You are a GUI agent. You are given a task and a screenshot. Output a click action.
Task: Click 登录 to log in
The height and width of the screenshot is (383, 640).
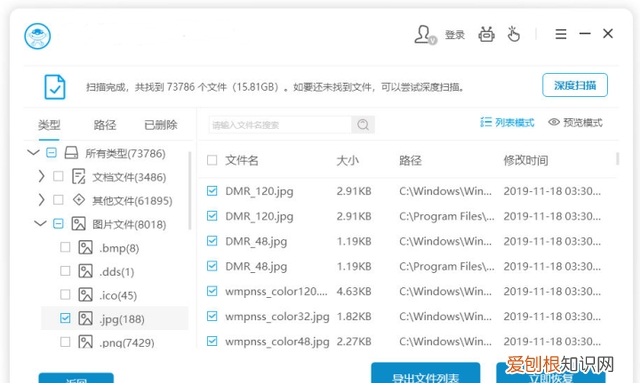pyautogui.click(x=455, y=35)
